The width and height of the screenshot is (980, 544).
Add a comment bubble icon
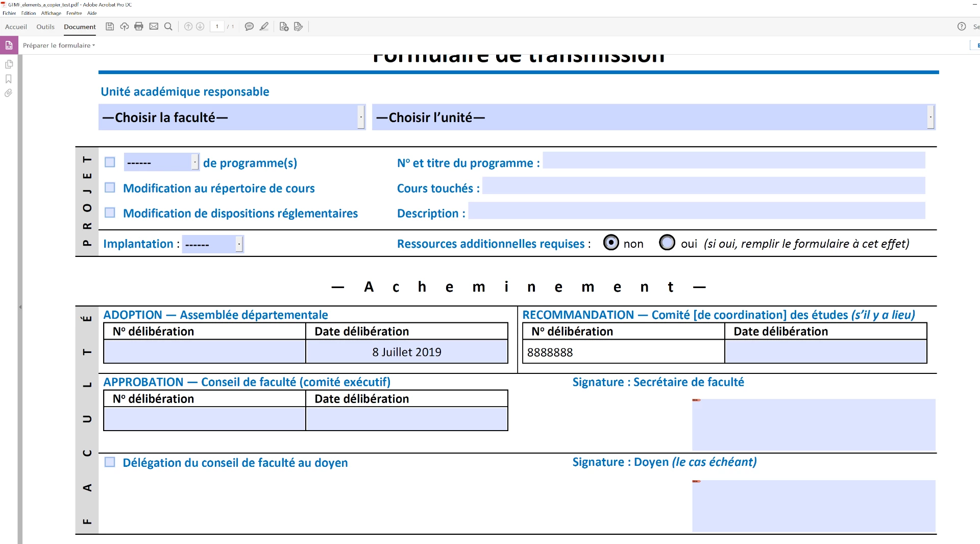click(249, 27)
